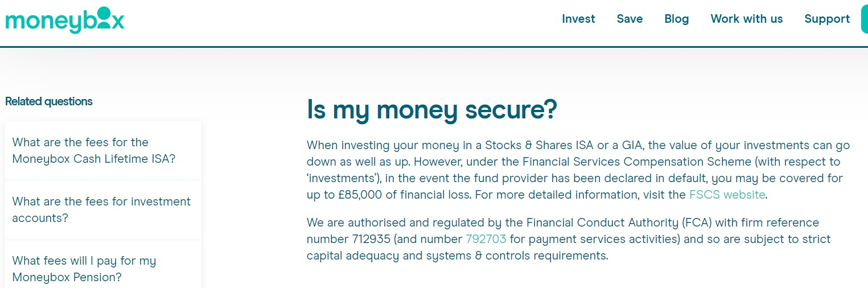
Task: Visit the Support section
Action: click(827, 19)
